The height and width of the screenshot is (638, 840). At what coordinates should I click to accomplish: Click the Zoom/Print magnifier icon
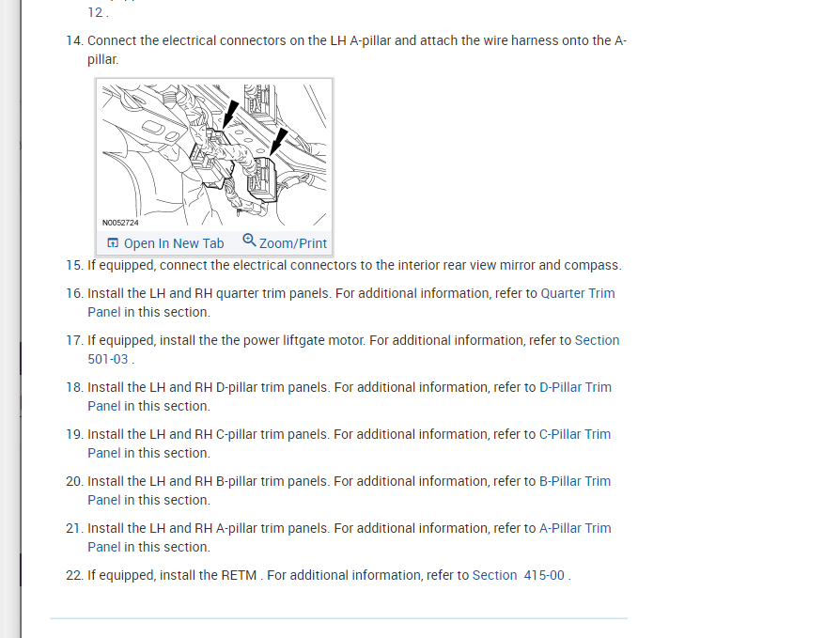click(249, 240)
